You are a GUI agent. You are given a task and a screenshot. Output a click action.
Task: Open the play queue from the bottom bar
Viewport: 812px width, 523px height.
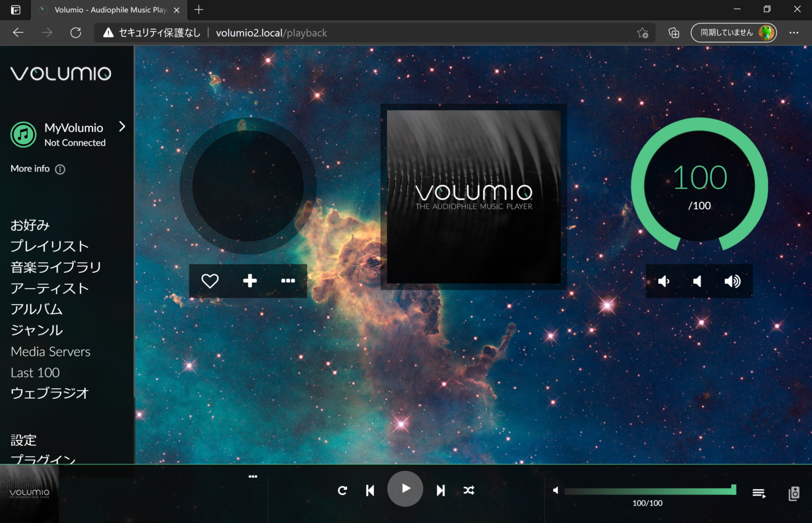click(759, 492)
